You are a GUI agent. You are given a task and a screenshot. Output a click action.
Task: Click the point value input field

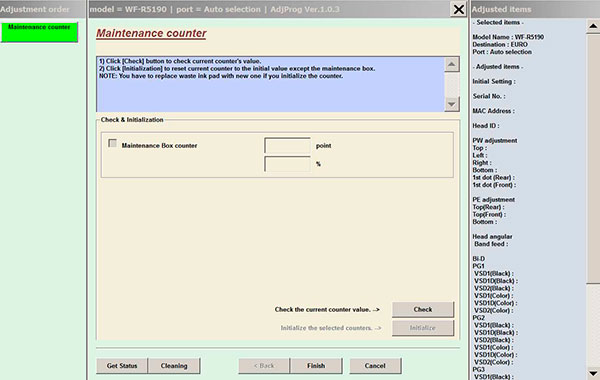click(287, 145)
